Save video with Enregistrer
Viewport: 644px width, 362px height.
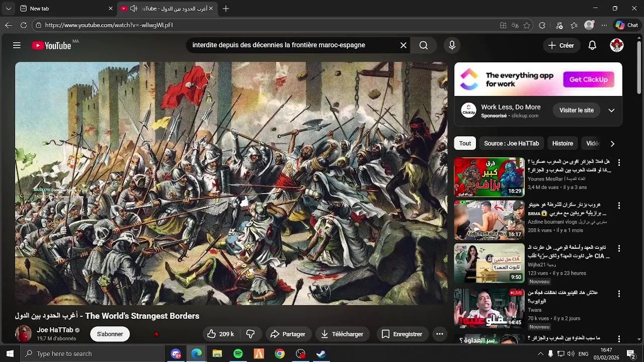(402, 334)
